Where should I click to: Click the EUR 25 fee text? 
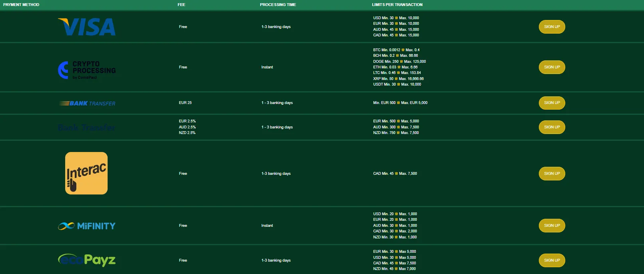click(185, 103)
